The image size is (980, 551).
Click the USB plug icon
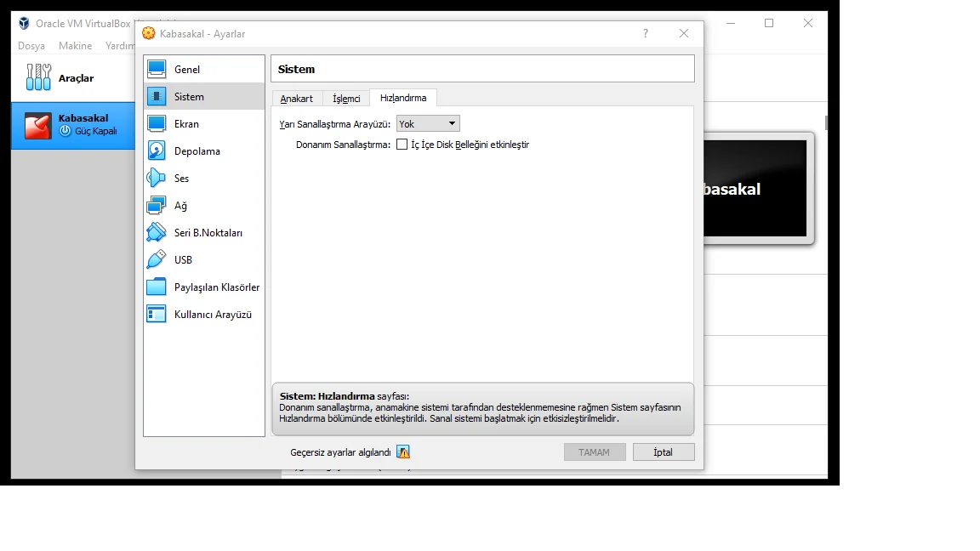157,259
